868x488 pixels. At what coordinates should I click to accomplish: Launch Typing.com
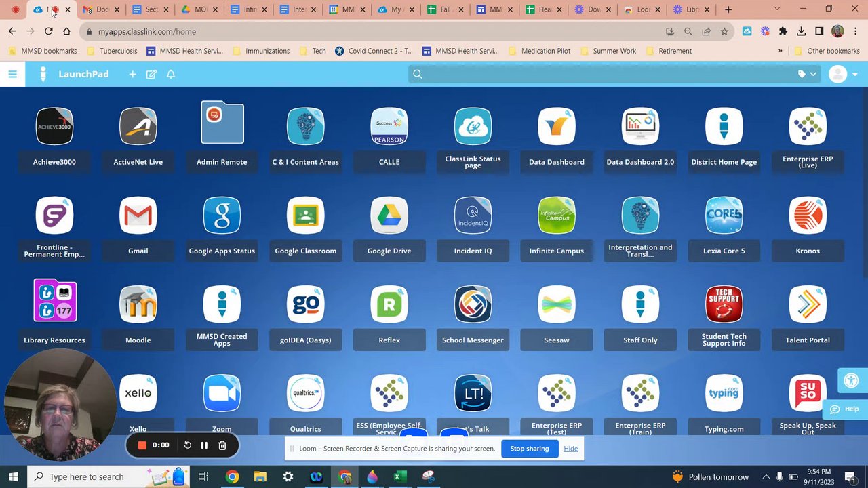coord(724,393)
